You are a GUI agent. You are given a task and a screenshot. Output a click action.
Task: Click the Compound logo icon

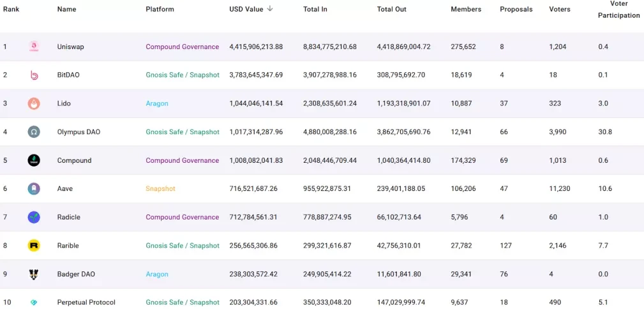click(x=34, y=160)
